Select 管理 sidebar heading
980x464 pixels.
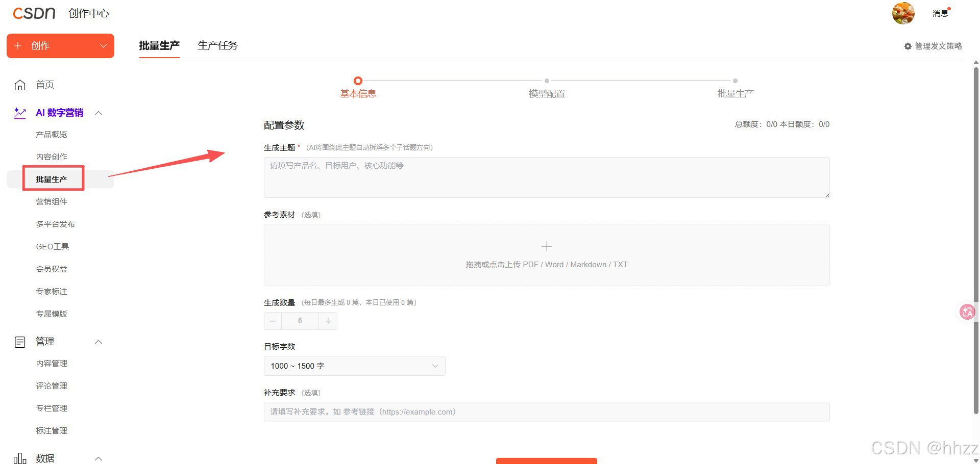pyautogui.click(x=45, y=342)
